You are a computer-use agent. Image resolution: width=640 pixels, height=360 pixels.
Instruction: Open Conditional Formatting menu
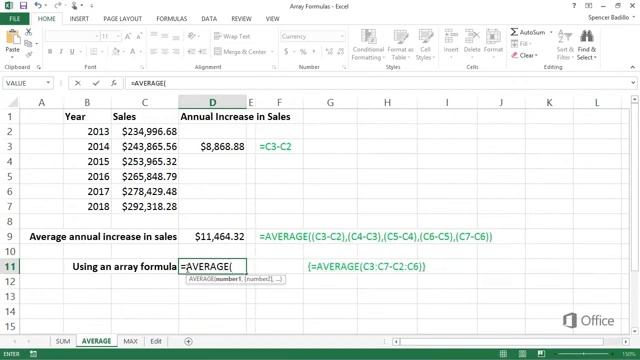pos(369,45)
